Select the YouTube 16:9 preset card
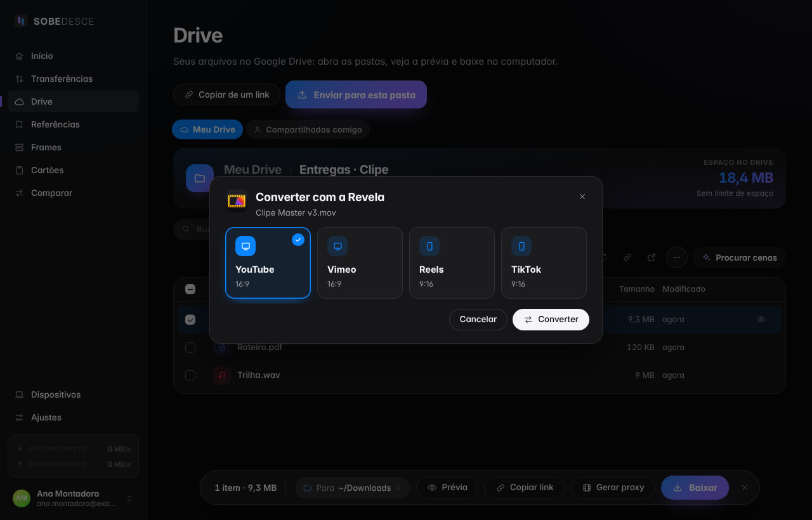This screenshot has width=812, height=520. pos(268,263)
